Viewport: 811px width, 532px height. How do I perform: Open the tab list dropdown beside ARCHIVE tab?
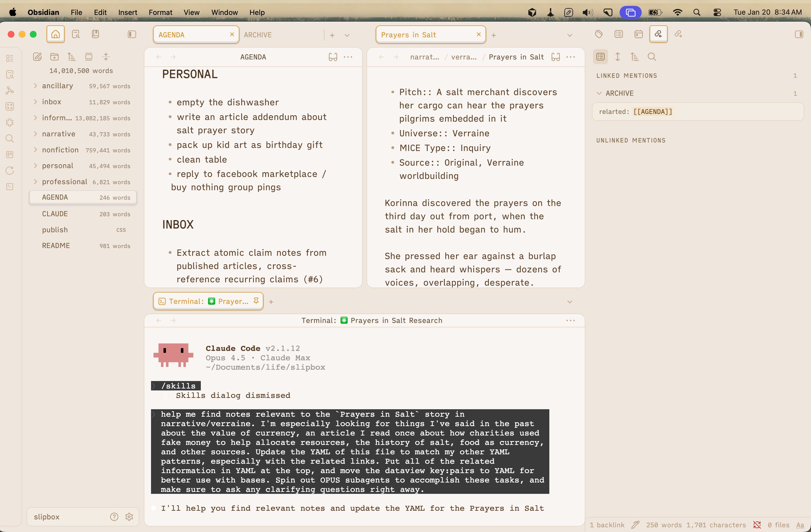coord(347,35)
